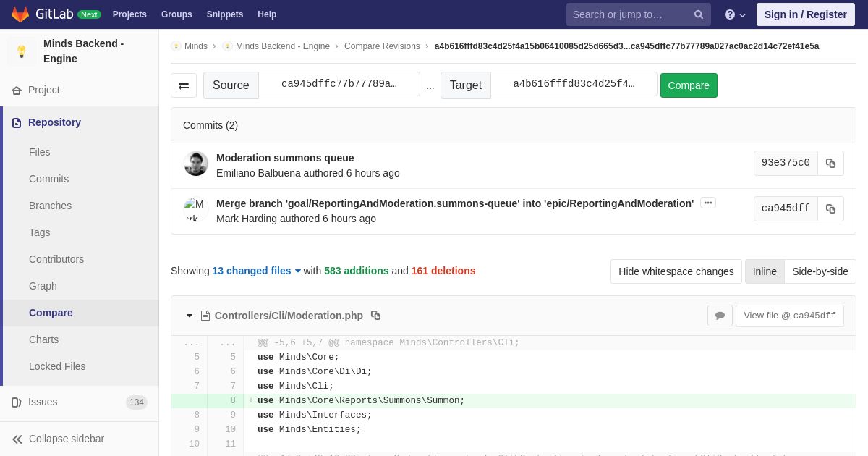Image resolution: width=868 pixels, height=456 pixels.
Task: Click Hide whitespace changes button
Action: [676, 271]
